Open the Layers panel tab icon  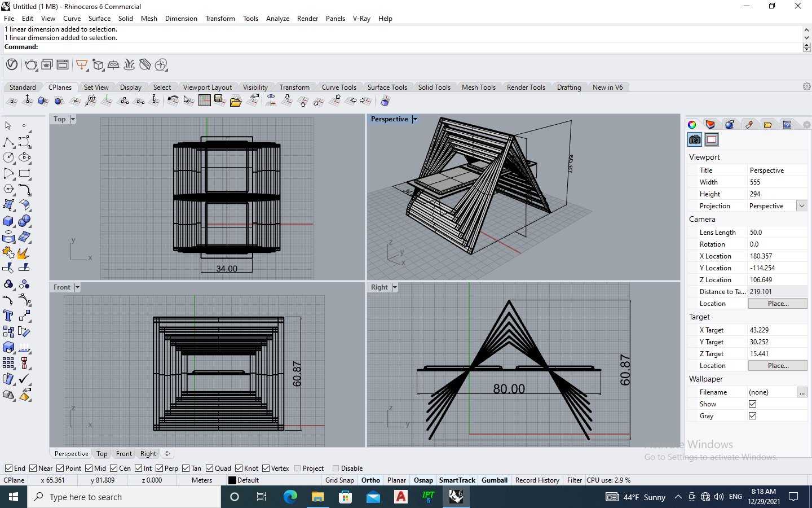pos(710,125)
